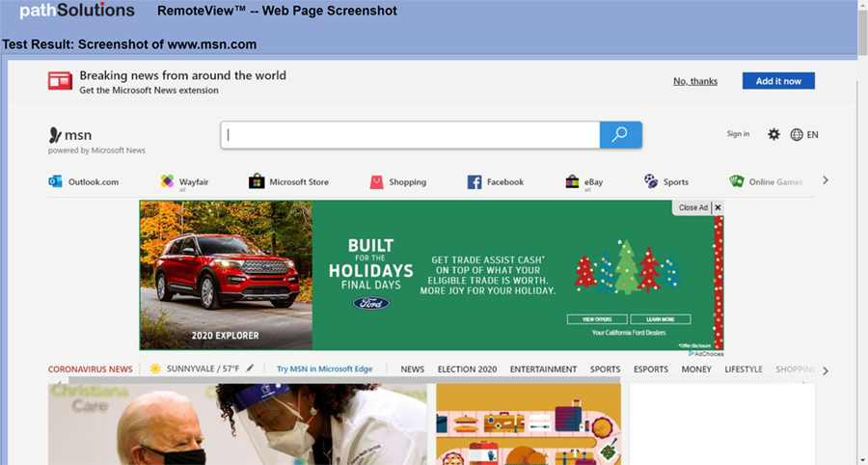Click the Wayfair shortcut icon
868x465 pixels.
click(168, 181)
